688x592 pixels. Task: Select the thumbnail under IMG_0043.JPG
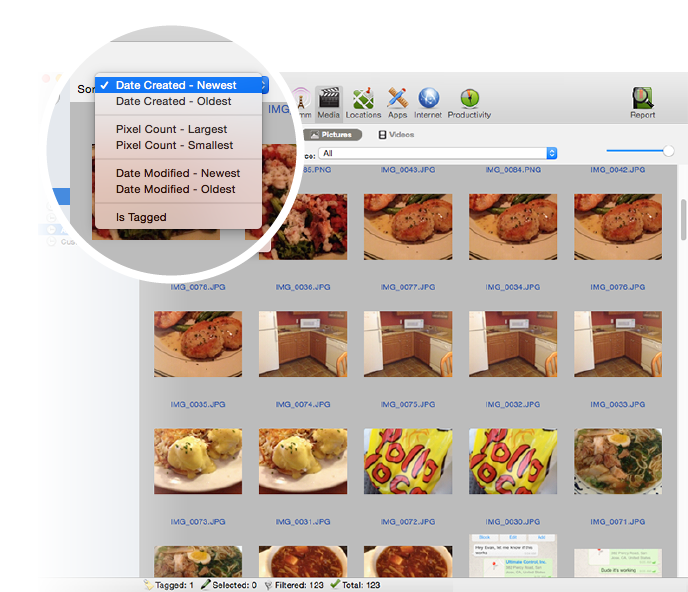[408, 227]
